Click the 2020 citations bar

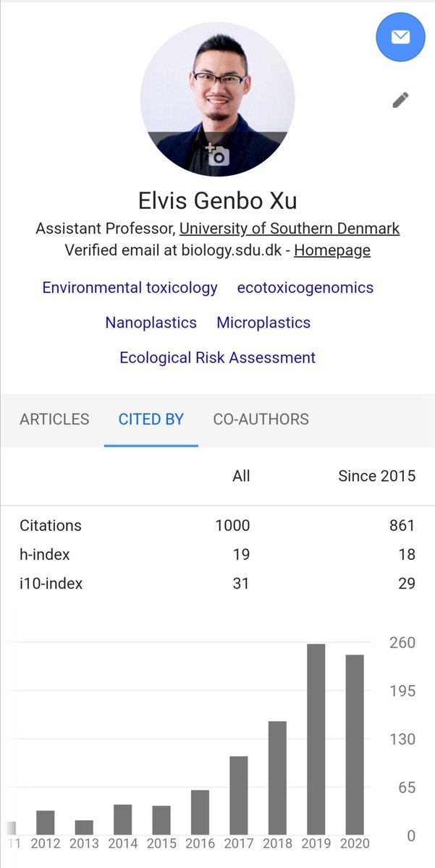point(355,745)
